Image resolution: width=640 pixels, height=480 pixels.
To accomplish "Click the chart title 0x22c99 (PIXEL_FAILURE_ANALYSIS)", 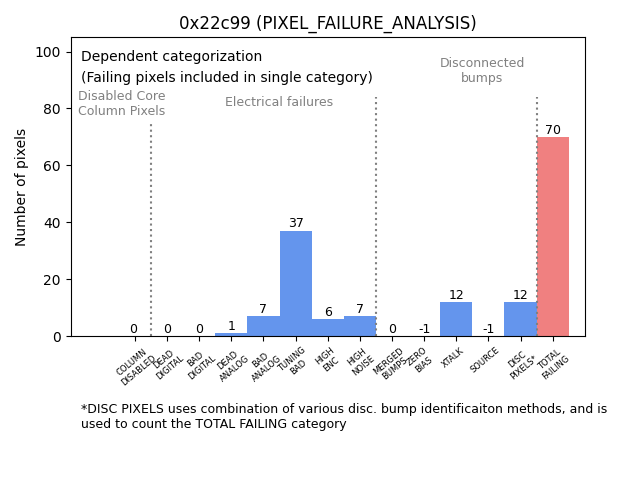I will click(x=327, y=23).
